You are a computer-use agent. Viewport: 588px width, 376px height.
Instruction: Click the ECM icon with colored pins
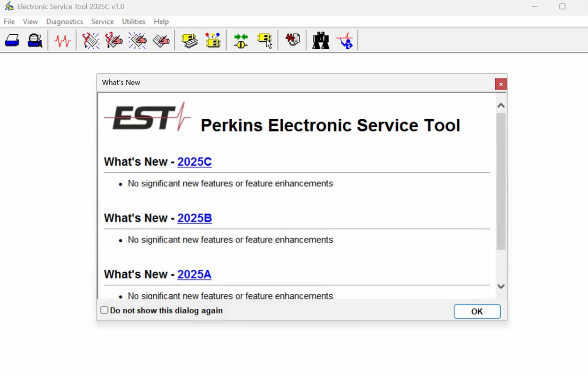[x=213, y=41]
